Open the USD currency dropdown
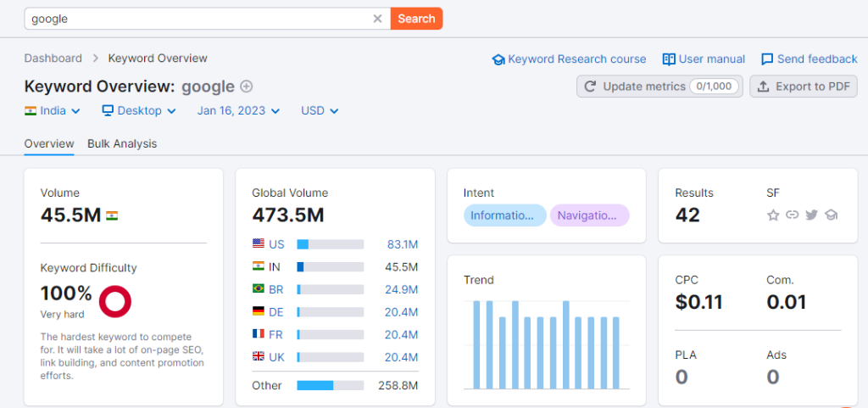This screenshot has height=408, width=868. [320, 111]
